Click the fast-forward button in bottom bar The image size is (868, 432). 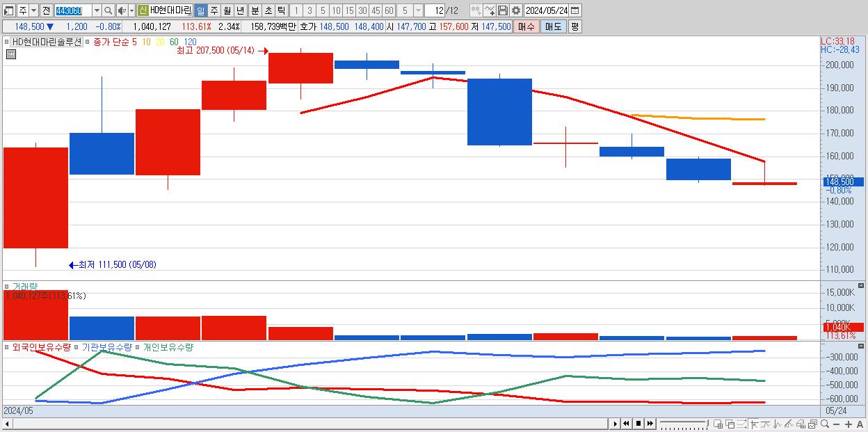[650, 424]
